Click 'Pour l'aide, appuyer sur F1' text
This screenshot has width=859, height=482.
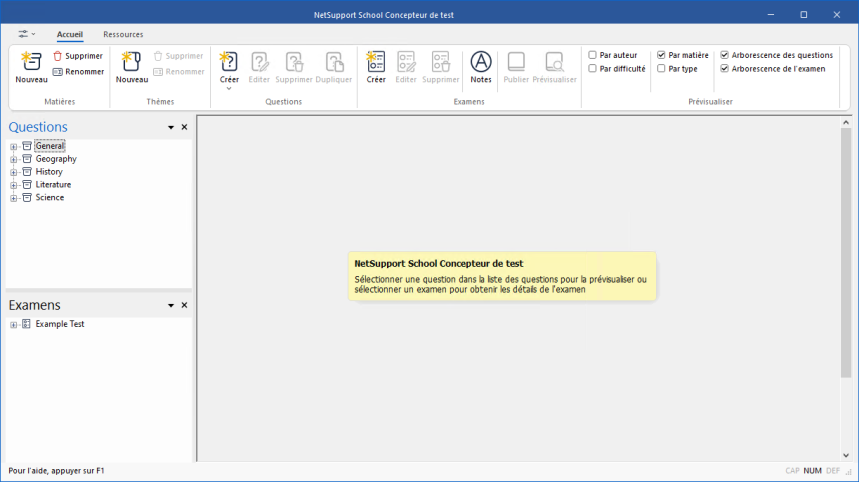pos(56,470)
